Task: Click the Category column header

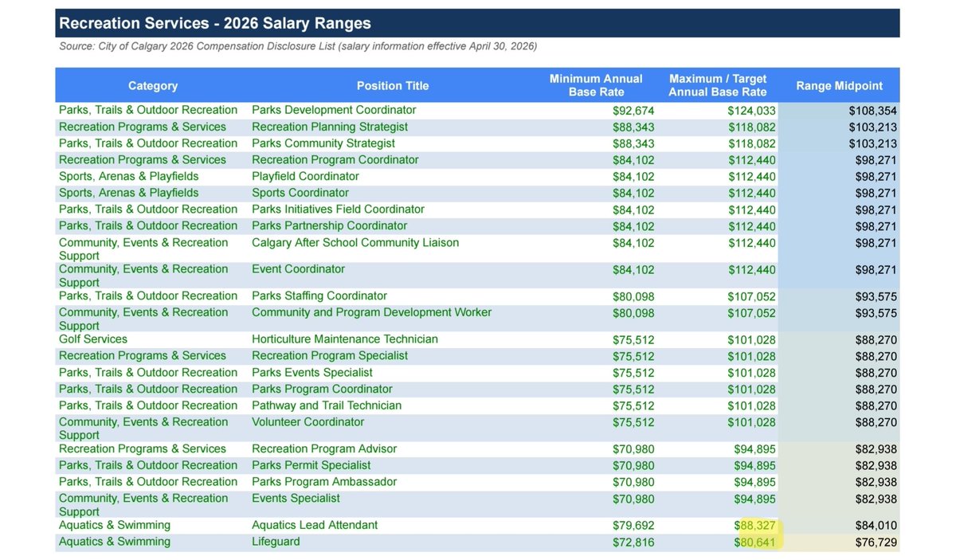Action: click(153, 86)
